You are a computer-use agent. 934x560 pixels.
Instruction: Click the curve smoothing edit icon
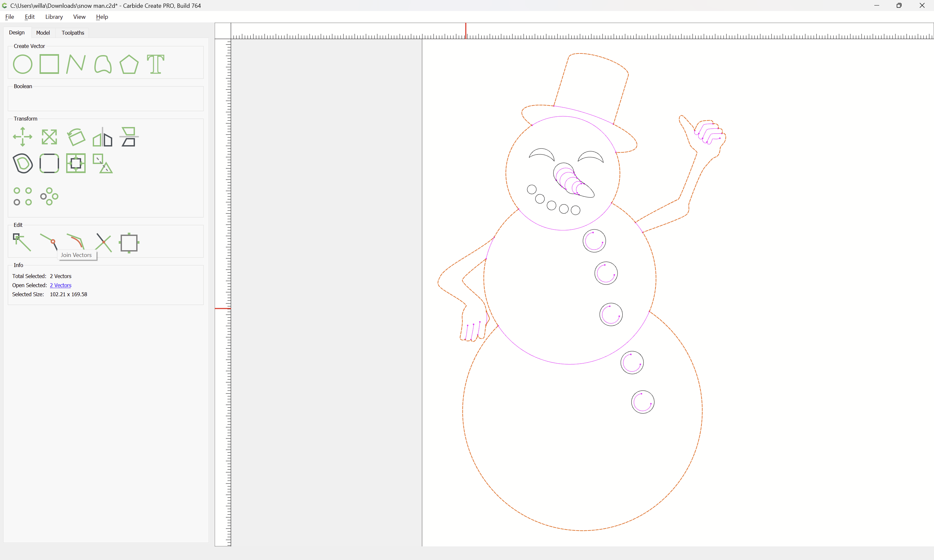pos(76,241)
